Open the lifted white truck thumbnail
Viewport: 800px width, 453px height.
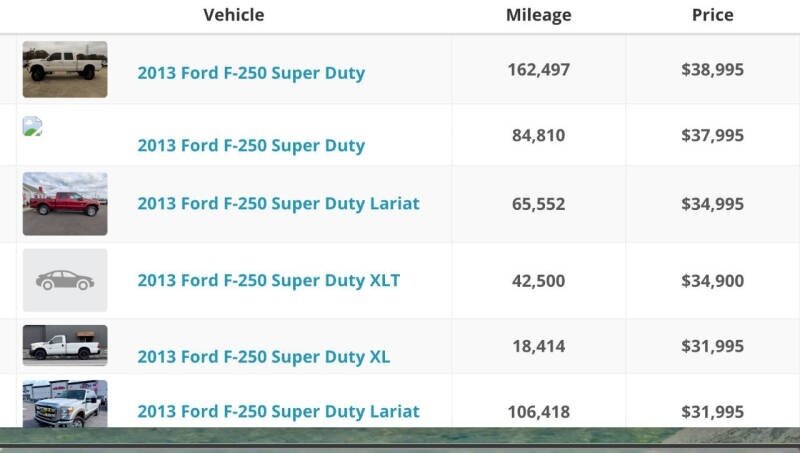65,69
